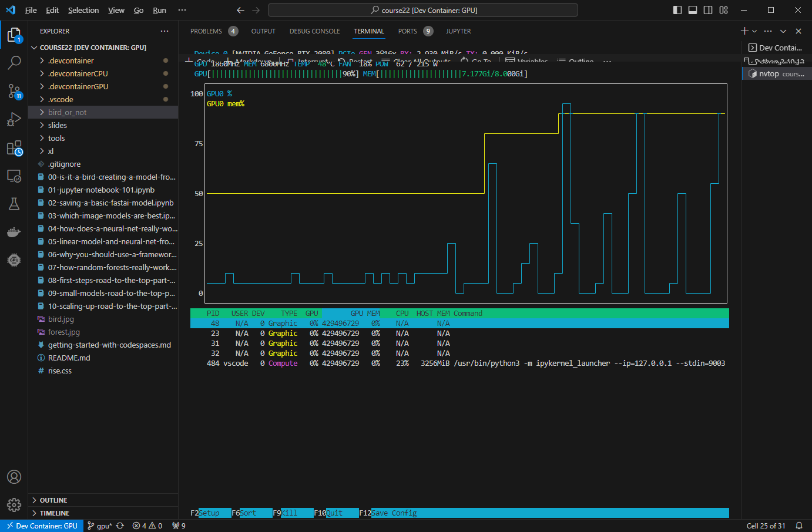The width and height of the screenshot is (812, 532).
Task: Open the Go menu
Action: point(139,10)
